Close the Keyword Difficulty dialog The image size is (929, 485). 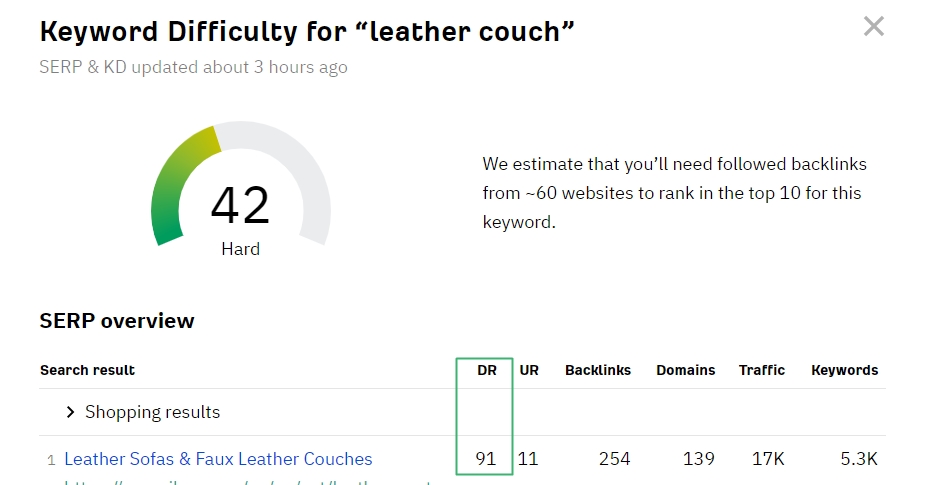(x=874, y=27)
